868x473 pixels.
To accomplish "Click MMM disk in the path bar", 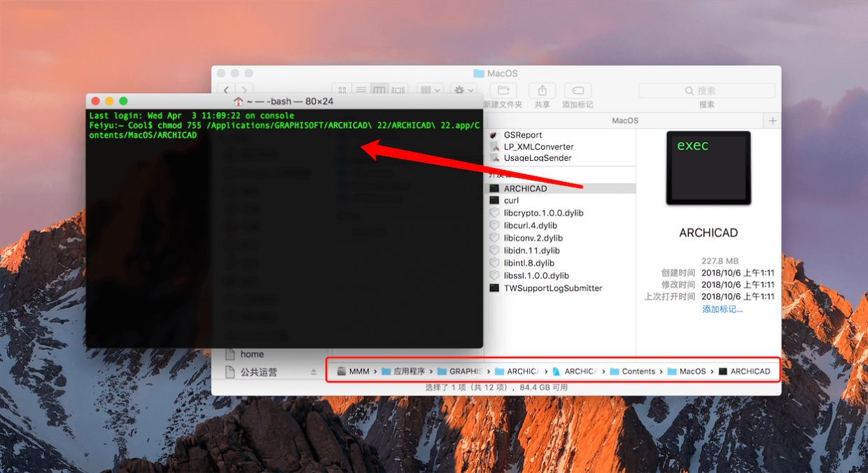I will (353, 372).
